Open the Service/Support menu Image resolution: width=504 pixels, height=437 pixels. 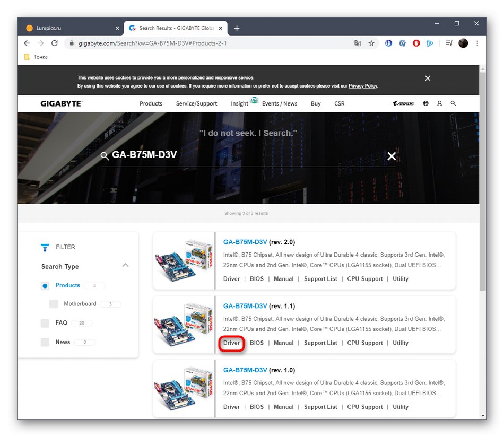click(x=196, y=103)
